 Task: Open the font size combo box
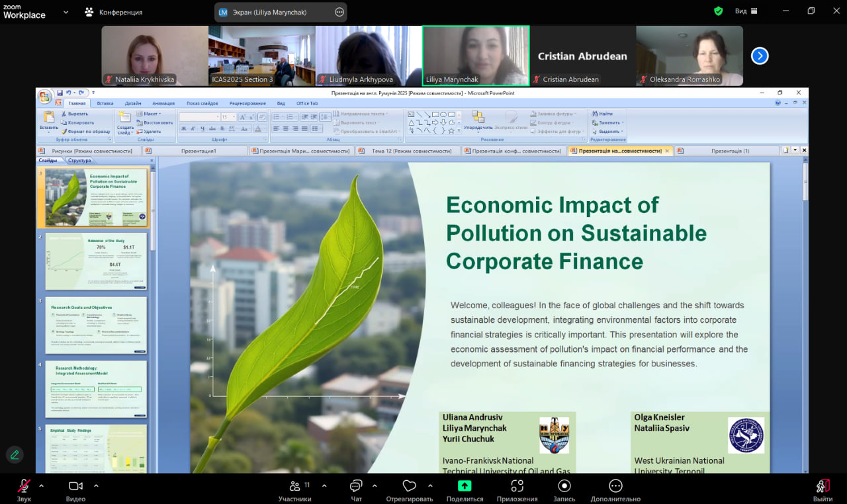(228, 117)
